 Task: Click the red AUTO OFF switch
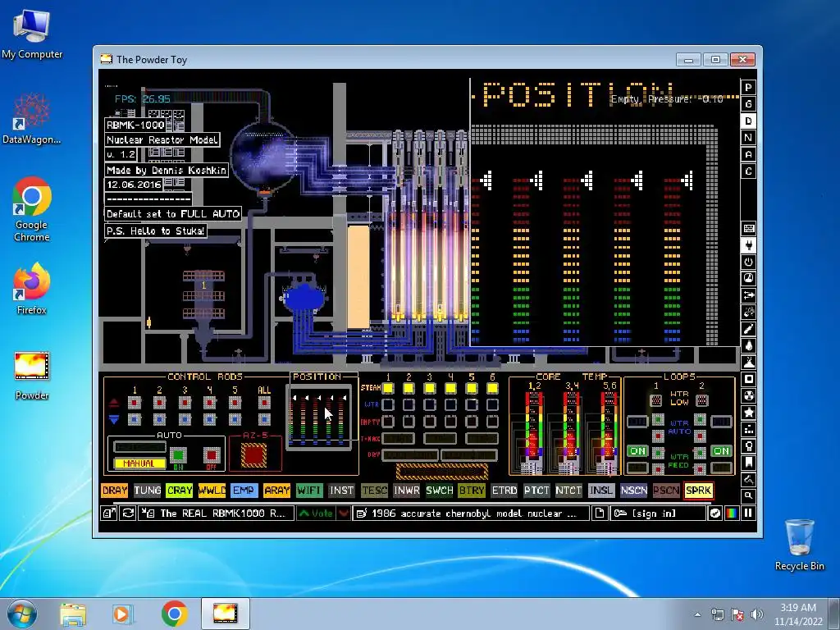click(x=212, y=456)
